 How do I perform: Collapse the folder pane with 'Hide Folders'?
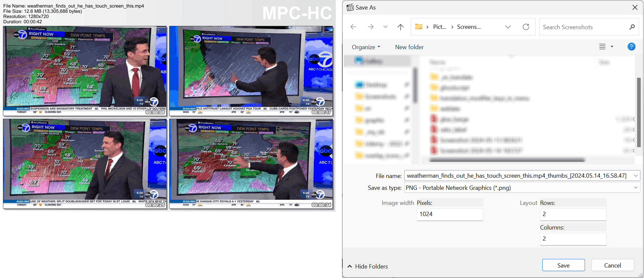(x=368, y=267)
